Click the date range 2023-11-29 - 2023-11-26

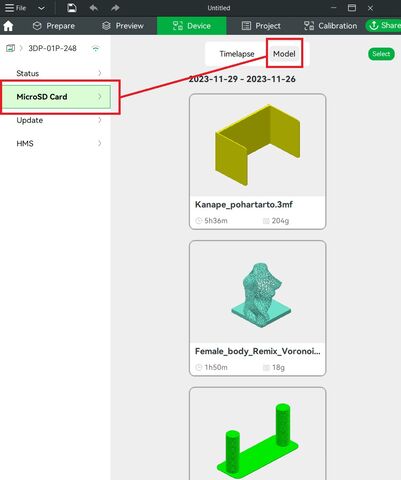(x=242, y=79)
